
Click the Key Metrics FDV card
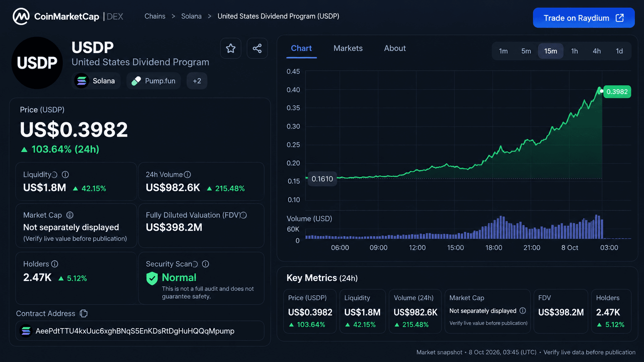click(x=561, y=311)
